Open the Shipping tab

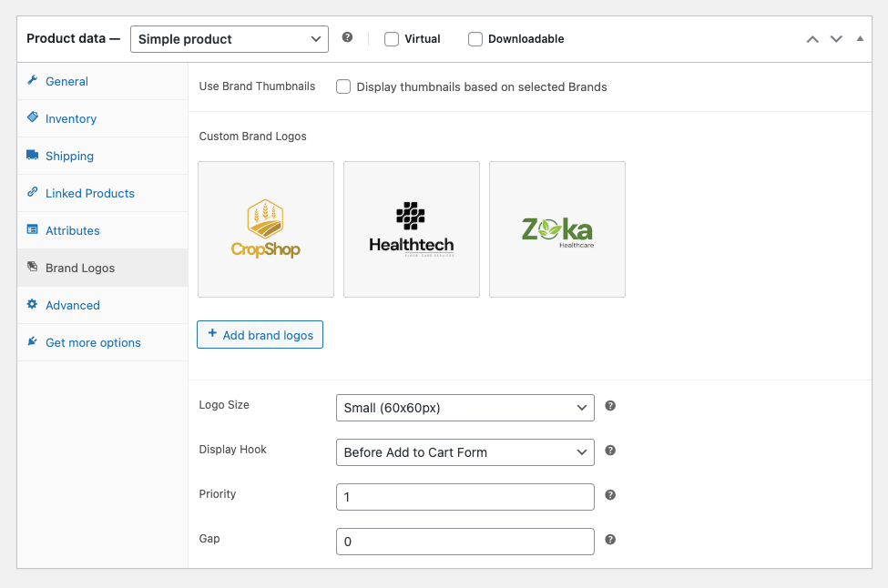click(x=69, y=157)
